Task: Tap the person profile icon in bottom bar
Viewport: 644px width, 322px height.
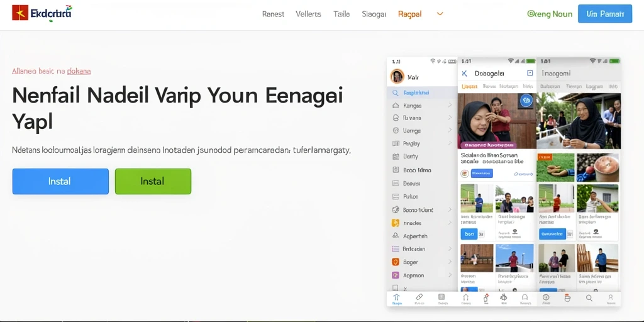Action: [610, 298]
